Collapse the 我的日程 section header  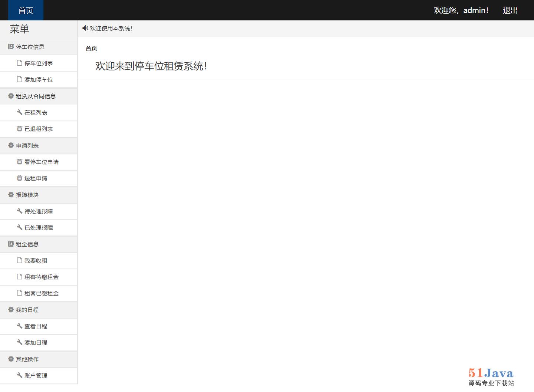27,310
